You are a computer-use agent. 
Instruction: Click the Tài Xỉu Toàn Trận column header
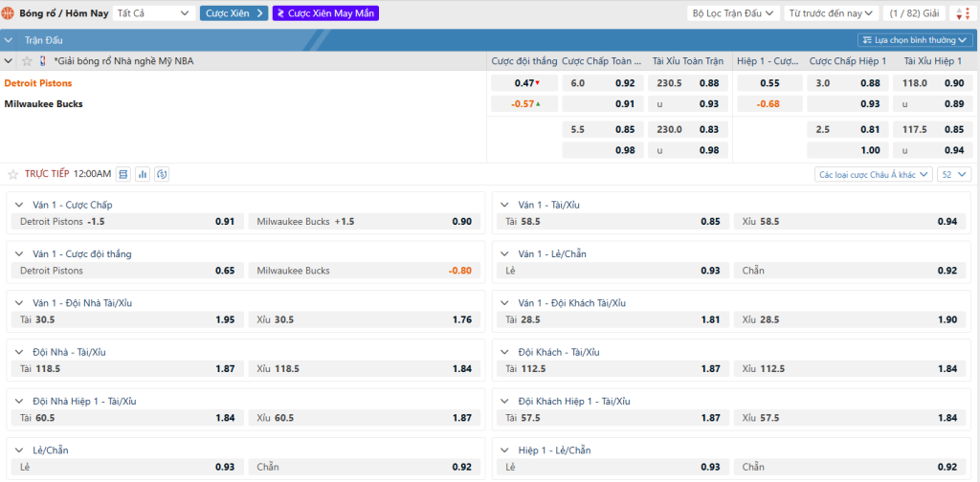[x=688, y=61]
